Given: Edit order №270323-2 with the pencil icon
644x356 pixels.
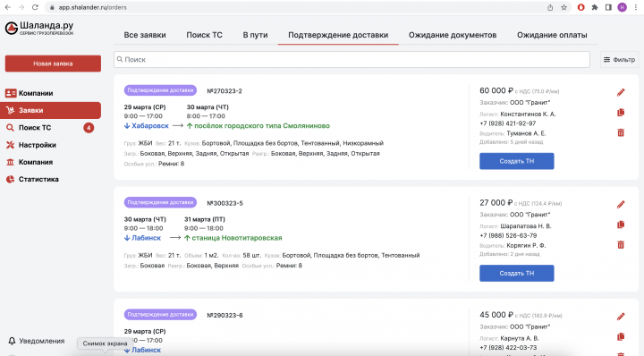Looking at the screenshot, I should [621, 92].
